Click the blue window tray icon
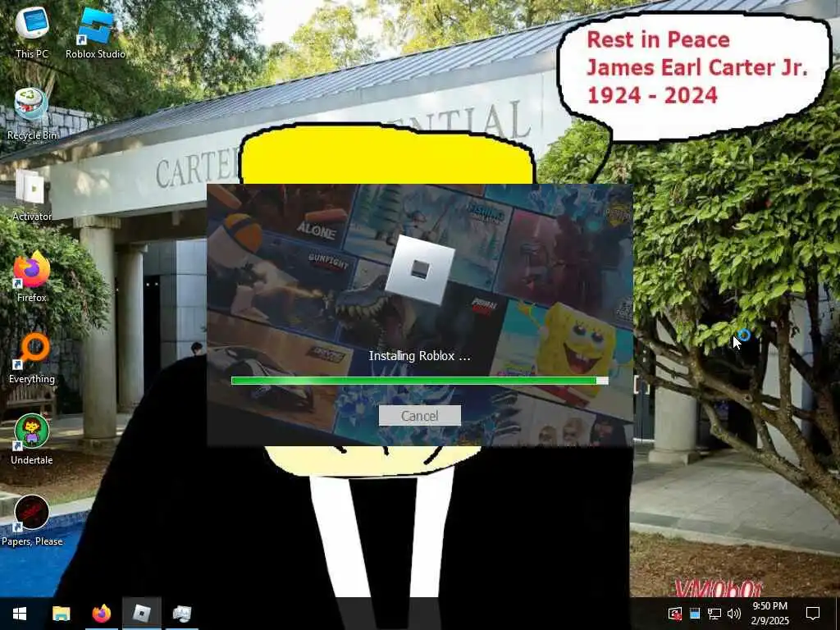 pos(695,614)
